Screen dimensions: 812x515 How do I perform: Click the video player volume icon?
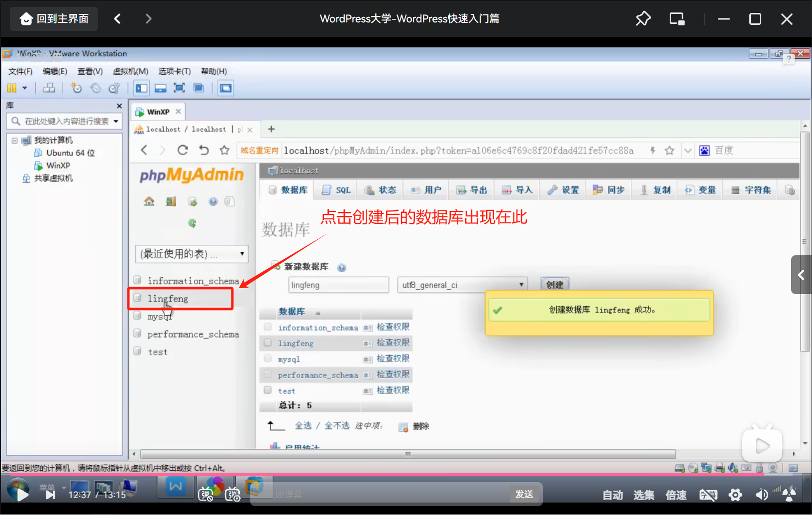(762, 495)
